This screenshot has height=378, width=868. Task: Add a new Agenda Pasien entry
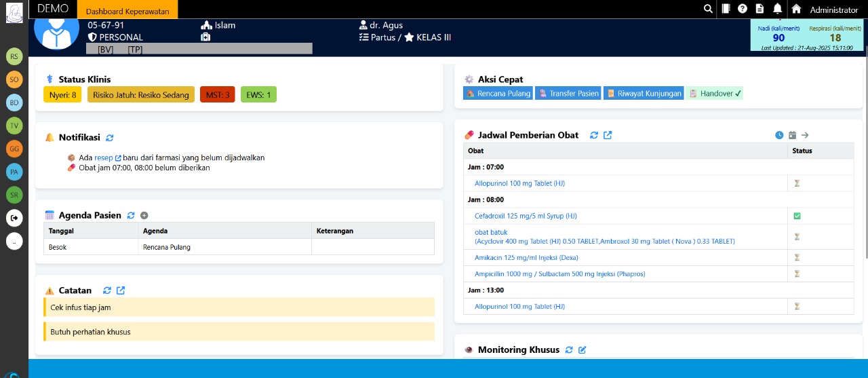click(x=144, y=215)
